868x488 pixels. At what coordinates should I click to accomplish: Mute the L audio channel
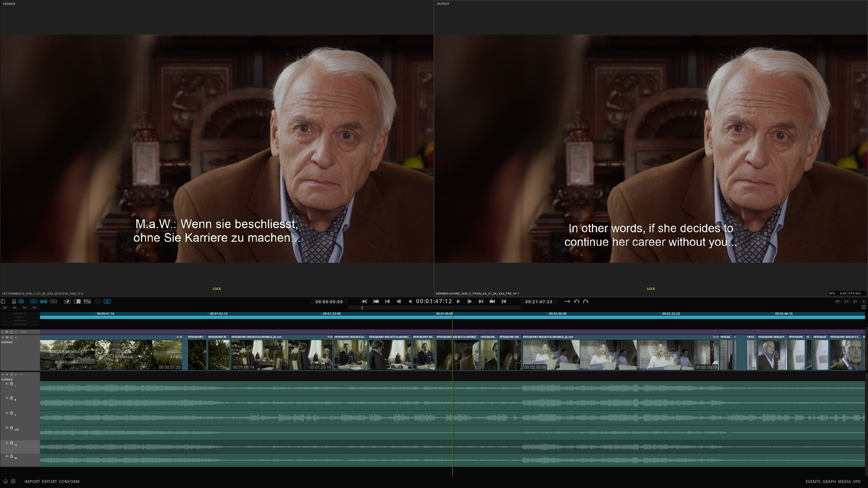click(x=7, y=384)
